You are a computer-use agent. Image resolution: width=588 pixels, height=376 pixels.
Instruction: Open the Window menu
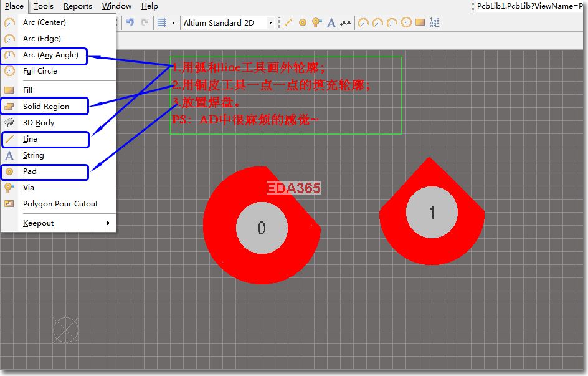pos(116,6)
